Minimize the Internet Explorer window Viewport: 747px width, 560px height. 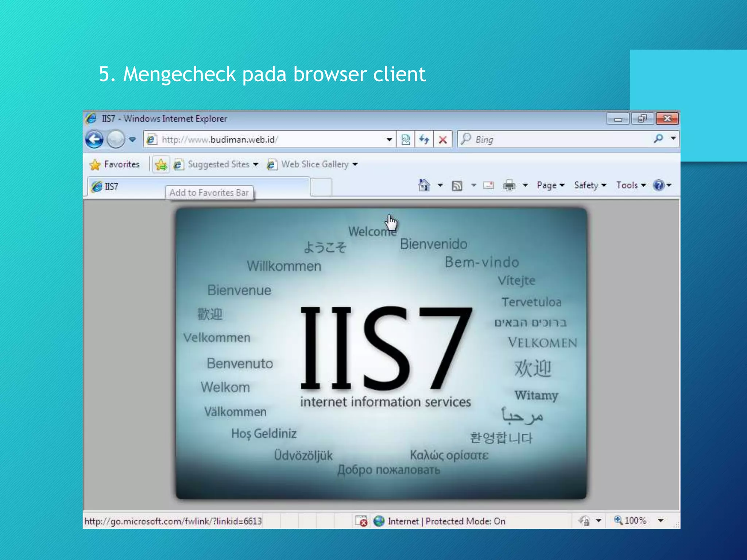pyautogui.click(x=618, y=119)
